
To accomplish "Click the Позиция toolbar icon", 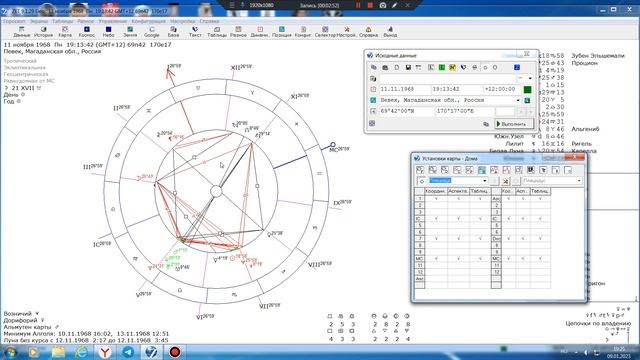I will (282, 32).
